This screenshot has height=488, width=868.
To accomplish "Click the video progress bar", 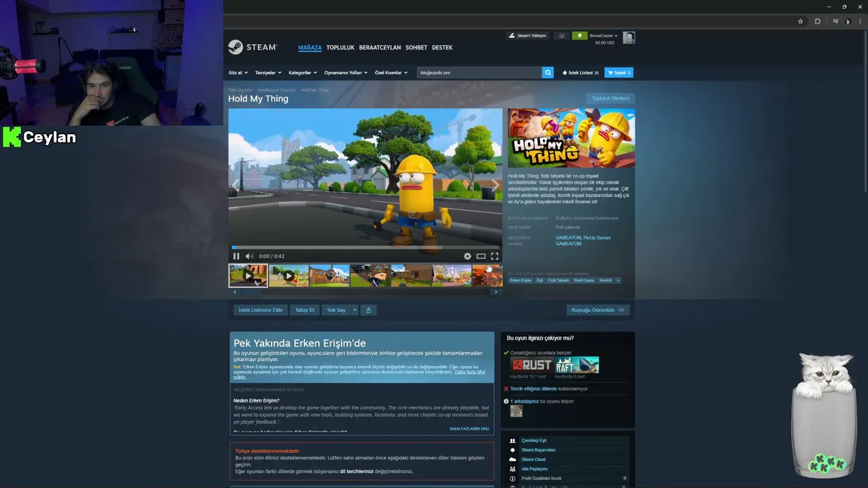I will pos(366,247).
